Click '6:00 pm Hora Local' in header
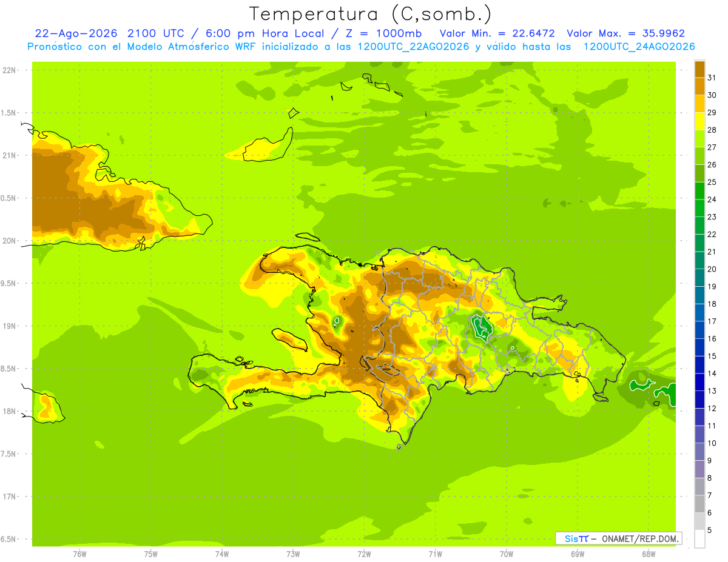This screenshot has width=728, height=562. [264, 33]
